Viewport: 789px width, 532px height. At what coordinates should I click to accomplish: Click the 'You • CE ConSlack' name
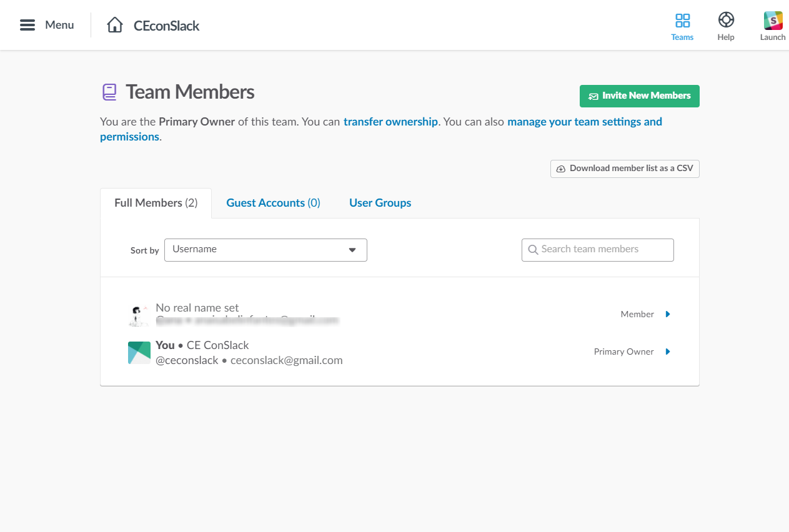click(202, 345)
